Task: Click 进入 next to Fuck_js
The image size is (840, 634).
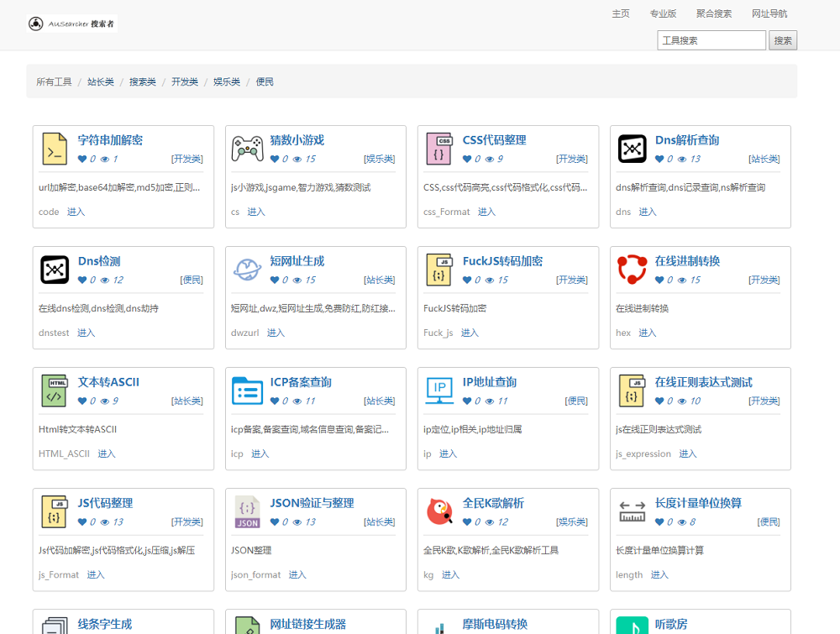Action: point(470,333)
